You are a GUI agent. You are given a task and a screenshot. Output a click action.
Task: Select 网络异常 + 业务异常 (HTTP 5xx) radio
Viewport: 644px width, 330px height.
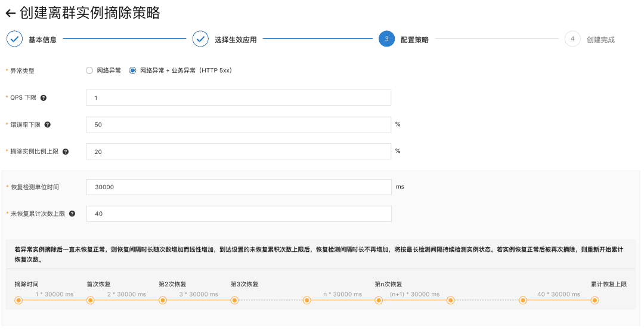[x=132, y=70]
